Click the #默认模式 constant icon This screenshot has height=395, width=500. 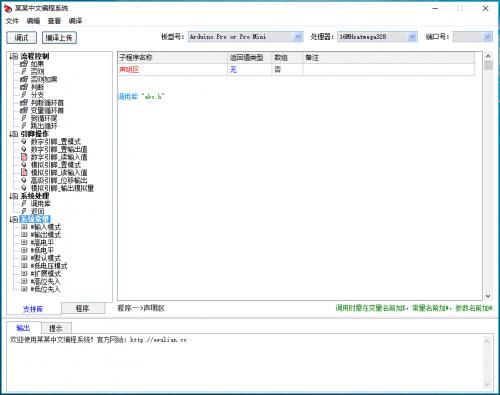coord(24,258)
